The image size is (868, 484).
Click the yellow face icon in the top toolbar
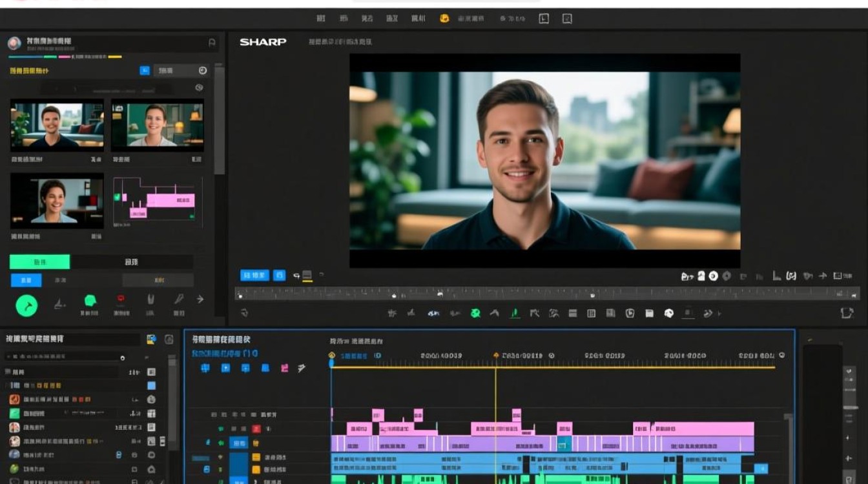(x=444, y=19)
